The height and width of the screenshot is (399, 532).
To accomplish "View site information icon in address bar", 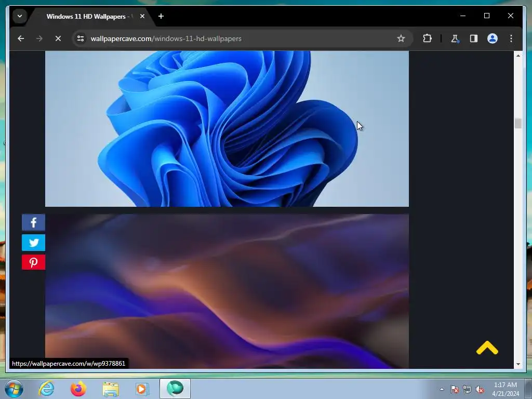I will [x=81, y=38].
